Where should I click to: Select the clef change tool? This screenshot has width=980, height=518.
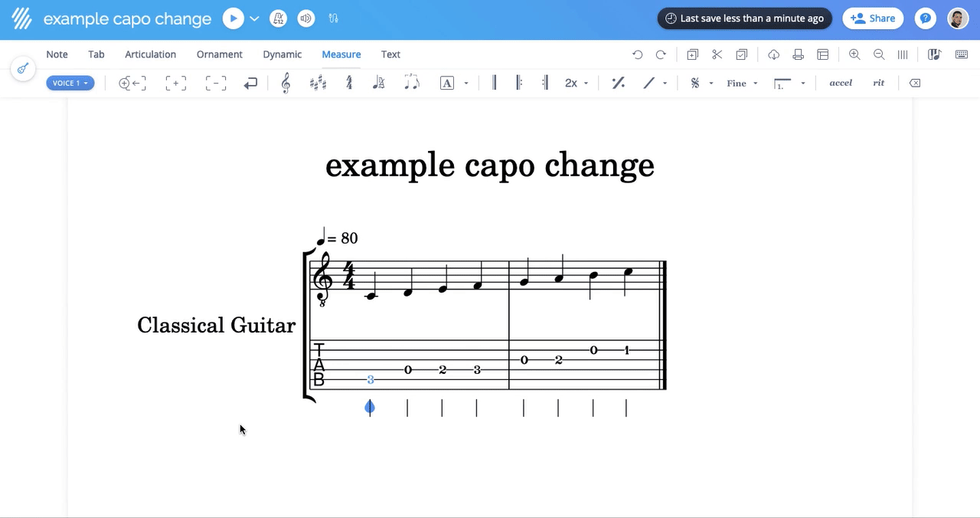point(285,83)
